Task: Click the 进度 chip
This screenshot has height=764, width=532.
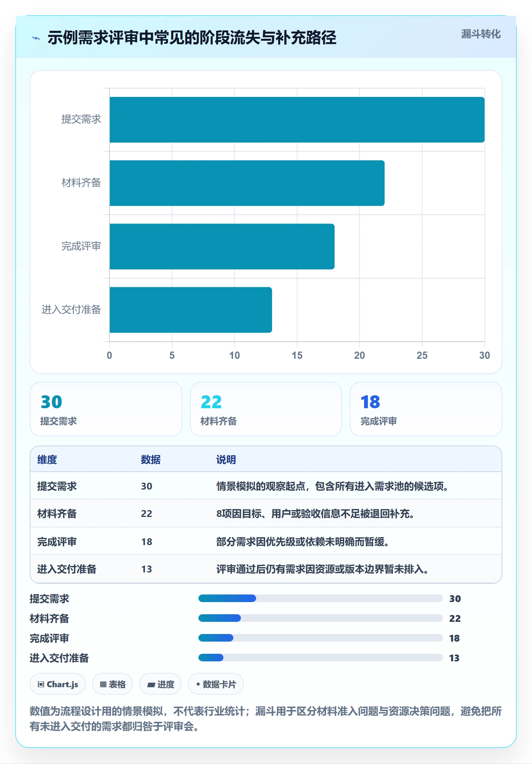Action: pyautogui.click(x=160, y=684)
